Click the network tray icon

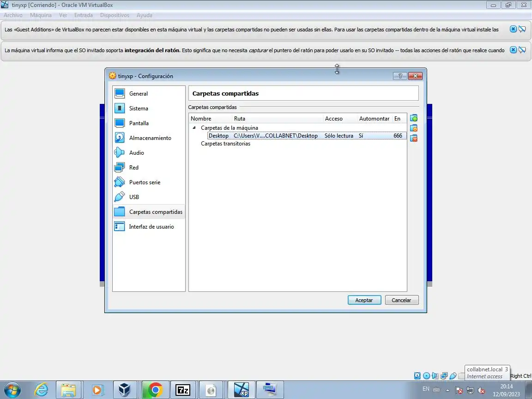point(470,390)
